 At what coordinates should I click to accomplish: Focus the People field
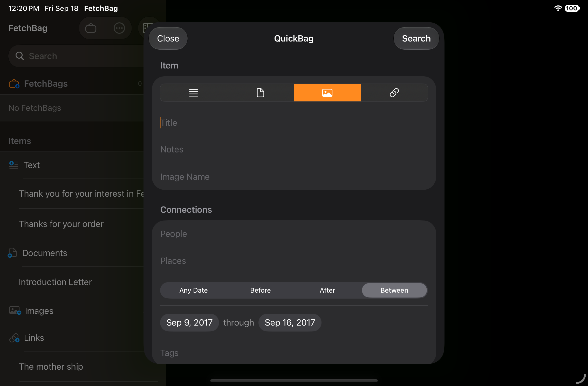point(294,234)
